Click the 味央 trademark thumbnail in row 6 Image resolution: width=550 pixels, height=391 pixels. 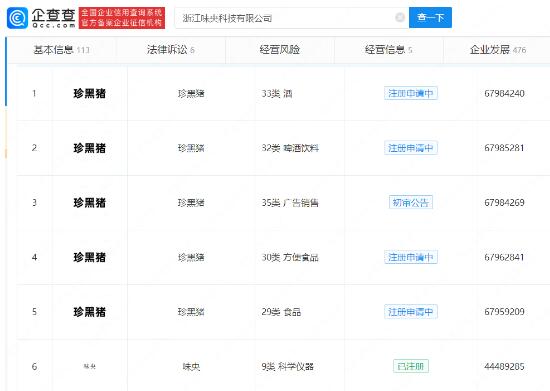coord(90,366)
